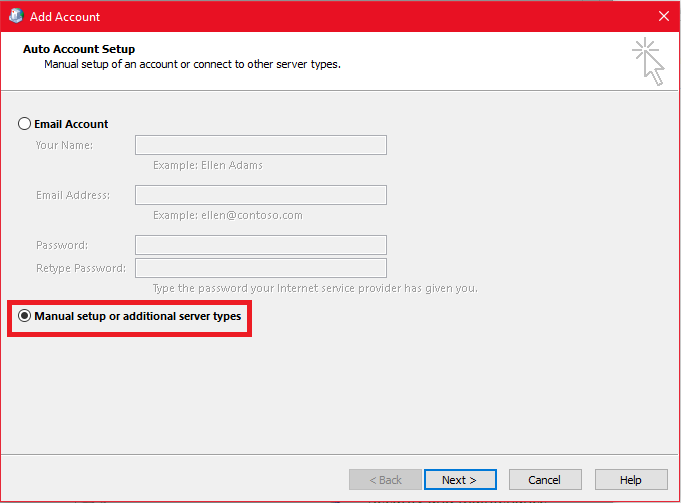681x504 pixels.
Task: Click the 'Example: Ellen Adams' hint text
Action: pos(208,165)
